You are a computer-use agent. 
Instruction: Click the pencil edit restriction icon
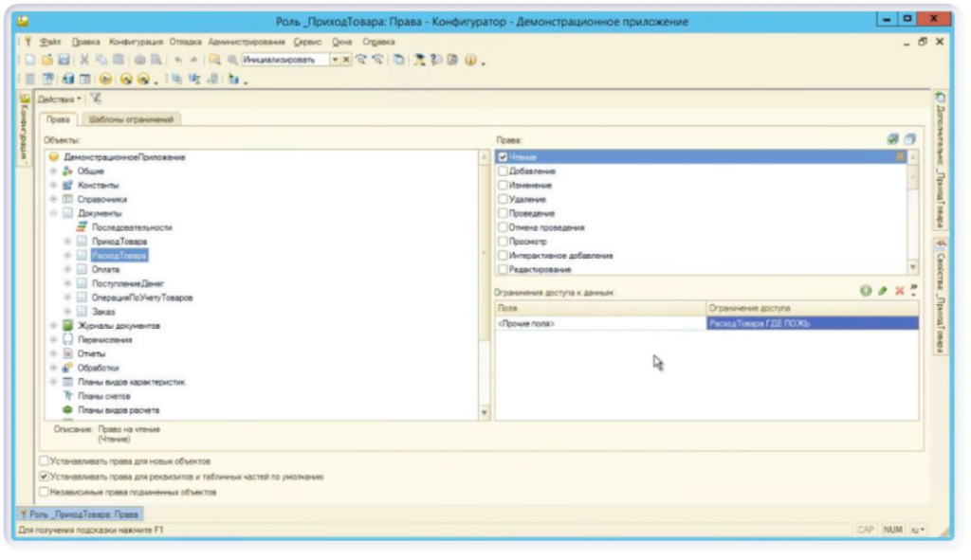tap(881, 292)
